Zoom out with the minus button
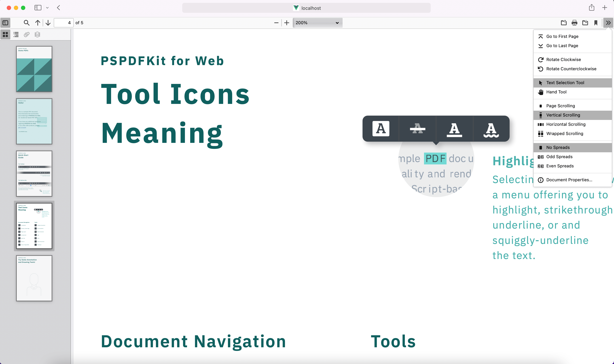 pyautogui.click(x=276, y=23)
